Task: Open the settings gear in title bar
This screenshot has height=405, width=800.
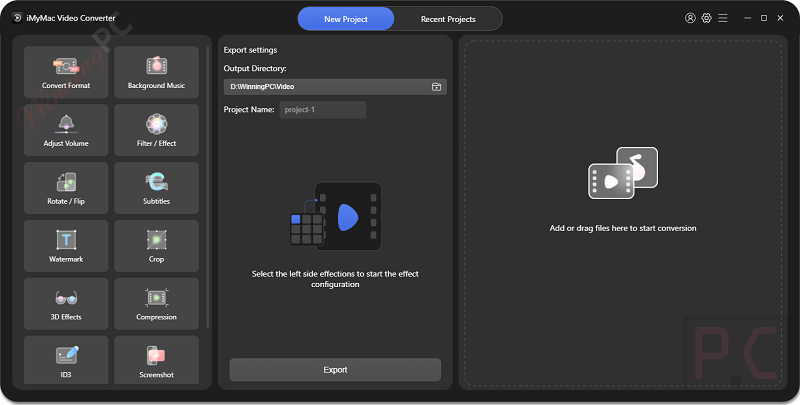Action: coord(706,18)
